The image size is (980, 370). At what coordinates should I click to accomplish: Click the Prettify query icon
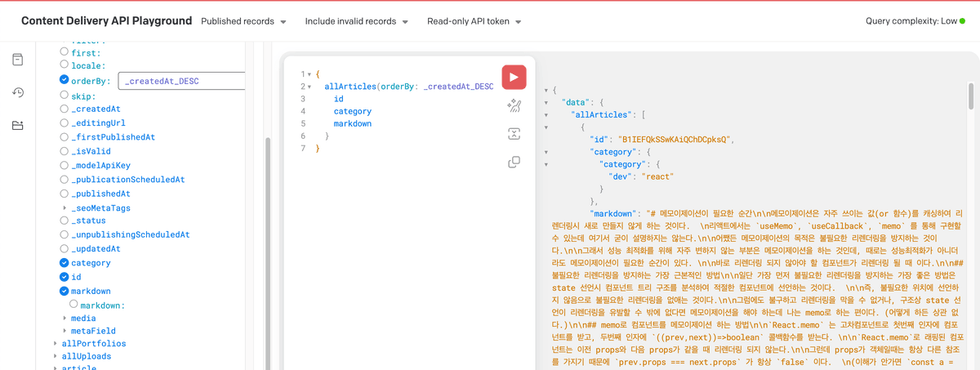(514, 106)
